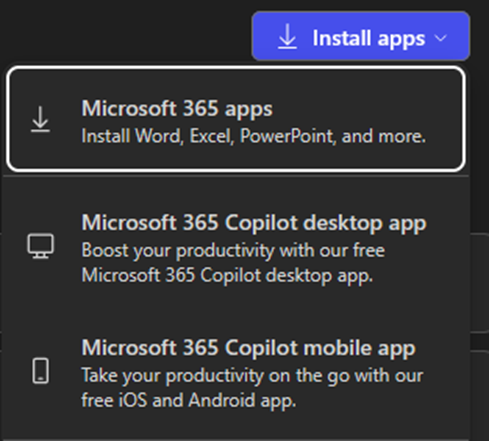
Task: Select Microsoft 365 Copilot mobile app option
Action: [236, 373]
